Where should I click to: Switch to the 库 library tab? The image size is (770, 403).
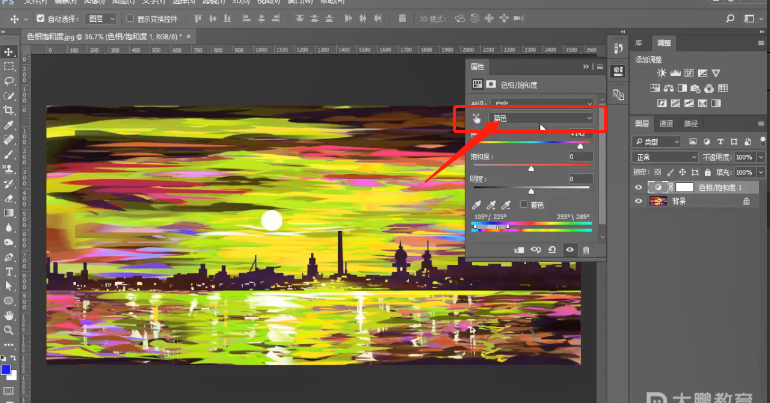point(639,42)
